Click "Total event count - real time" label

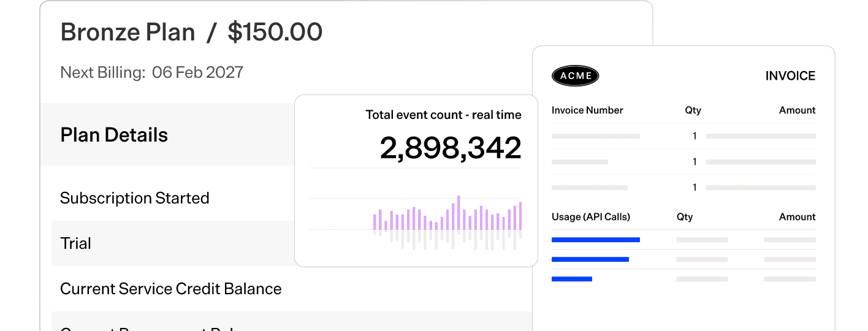tap(443, 115)
